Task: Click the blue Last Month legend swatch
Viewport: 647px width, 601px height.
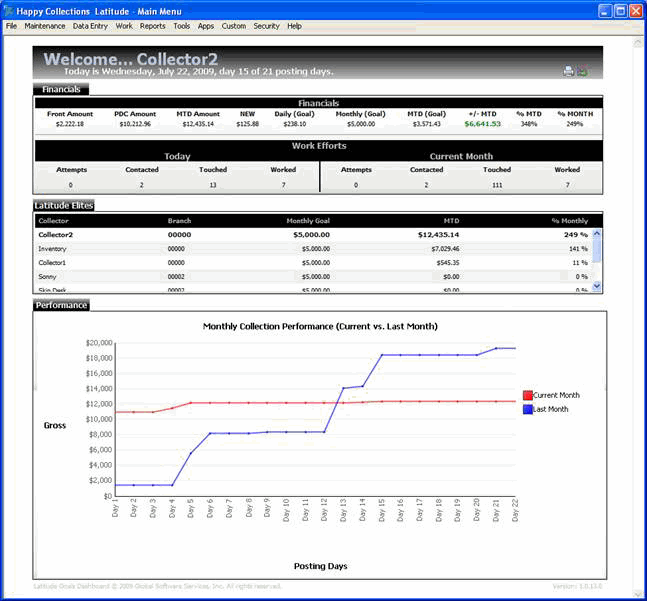Action: (527, 409)
